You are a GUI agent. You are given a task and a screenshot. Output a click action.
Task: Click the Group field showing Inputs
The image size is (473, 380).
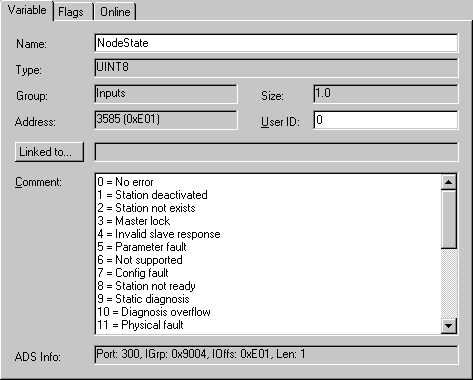(x=166, y=94)
